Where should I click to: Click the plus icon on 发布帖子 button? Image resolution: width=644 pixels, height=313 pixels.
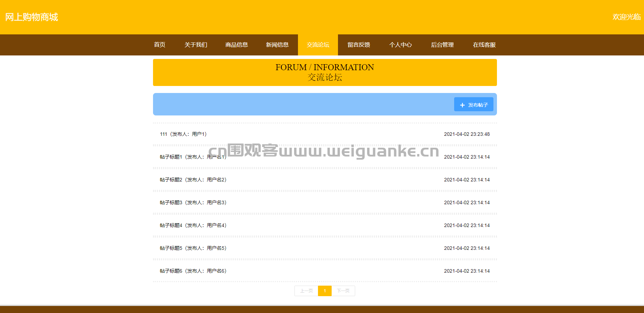click(x=462, y=105)
